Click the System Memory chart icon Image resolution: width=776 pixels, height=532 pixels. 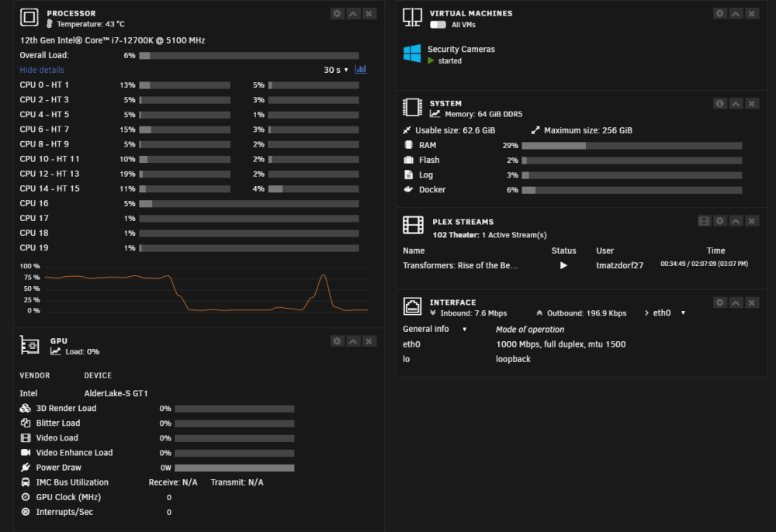point(435,114)
